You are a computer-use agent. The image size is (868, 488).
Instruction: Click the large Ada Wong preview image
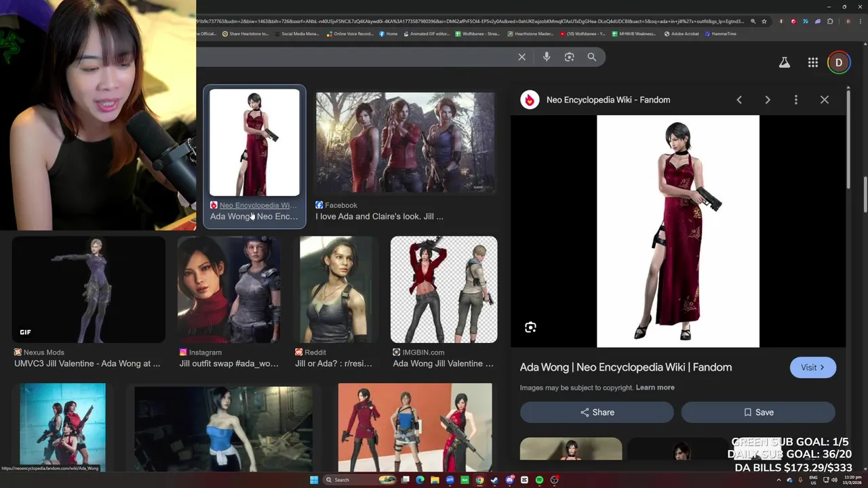coord(678,231)
